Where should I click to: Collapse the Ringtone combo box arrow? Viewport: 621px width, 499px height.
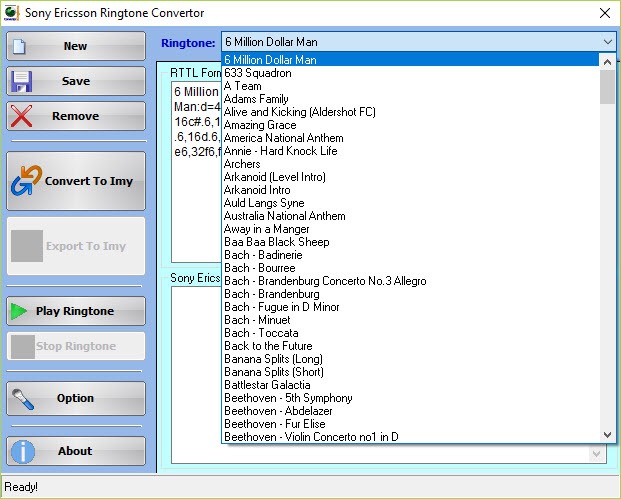point(608,42)
